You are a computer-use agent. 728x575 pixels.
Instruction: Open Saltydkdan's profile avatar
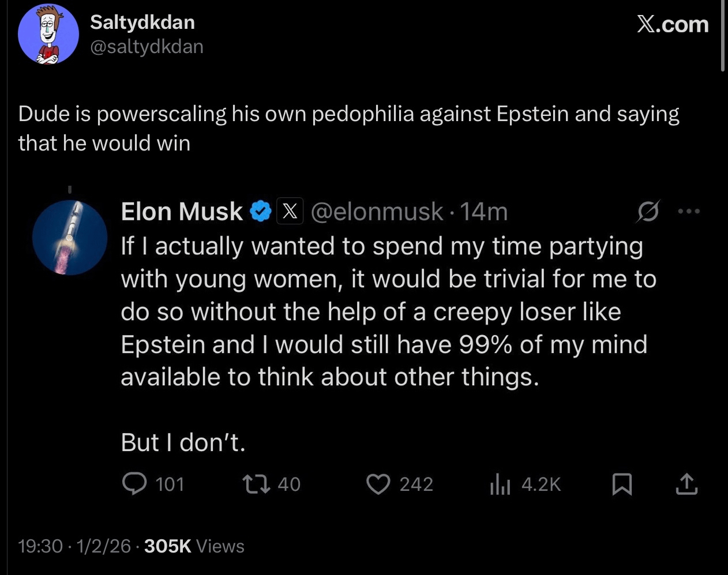click(48, 35)
